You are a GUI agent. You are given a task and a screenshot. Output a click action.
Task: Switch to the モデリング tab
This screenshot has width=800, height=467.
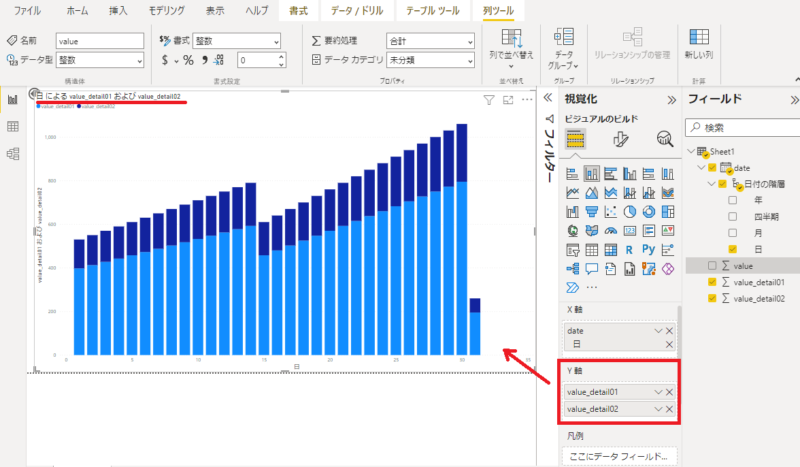167,10
